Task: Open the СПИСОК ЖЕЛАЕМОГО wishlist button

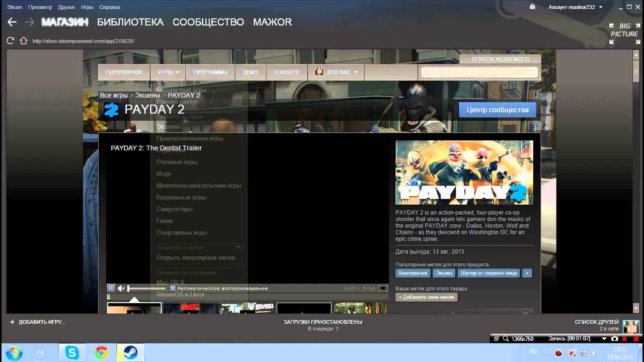Action: point(500,59)
